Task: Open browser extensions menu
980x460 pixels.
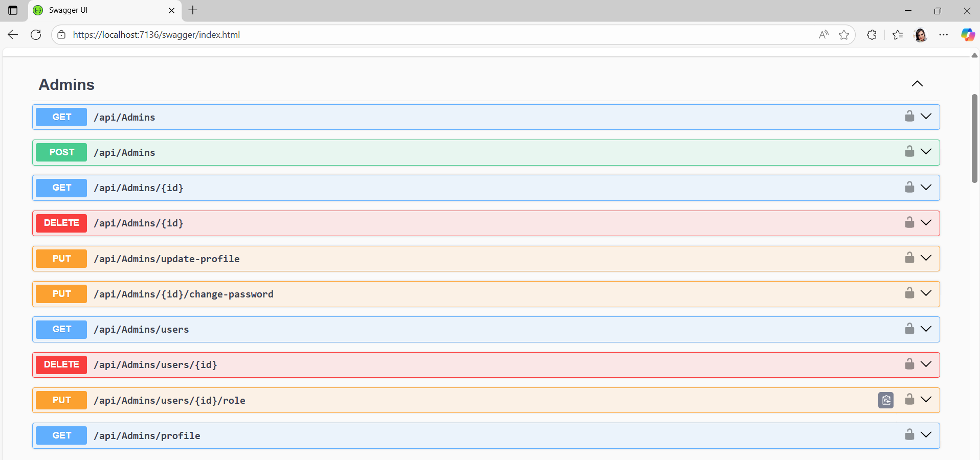Action: [x=872, y=35]
